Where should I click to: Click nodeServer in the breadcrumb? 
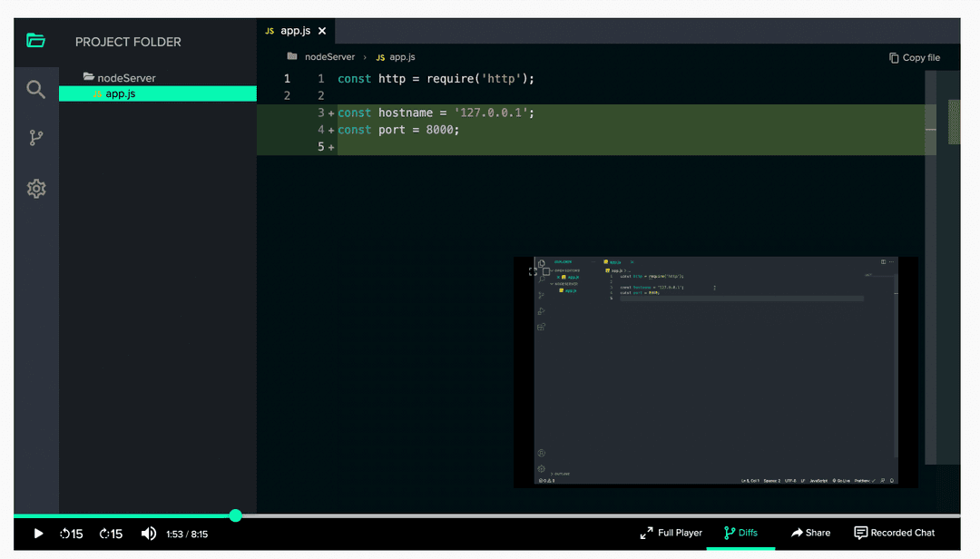pos(329,57)
